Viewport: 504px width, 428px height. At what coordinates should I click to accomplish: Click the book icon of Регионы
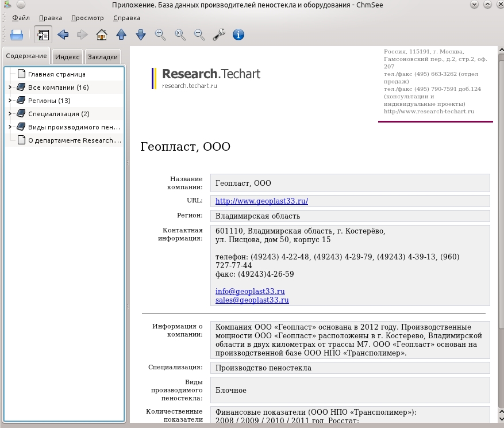coord(21,100)
